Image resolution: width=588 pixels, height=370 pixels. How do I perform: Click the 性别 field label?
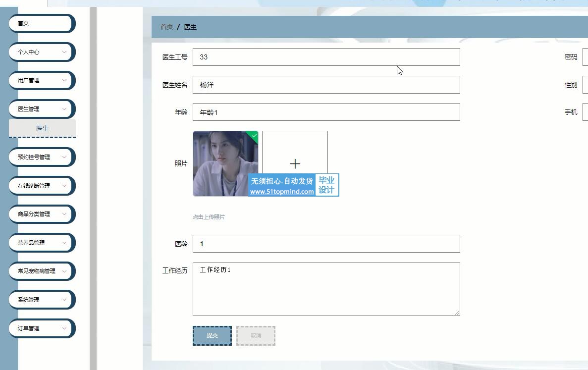pos(571,85)
